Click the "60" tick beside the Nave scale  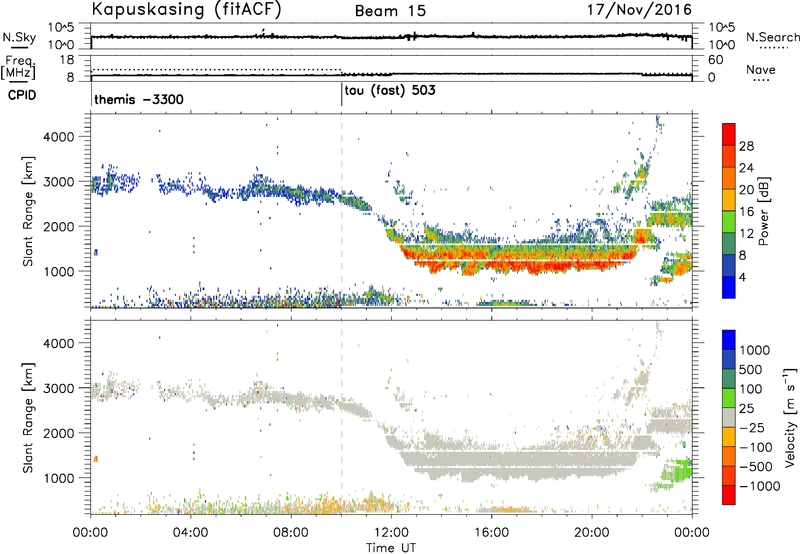click(716, 60)
